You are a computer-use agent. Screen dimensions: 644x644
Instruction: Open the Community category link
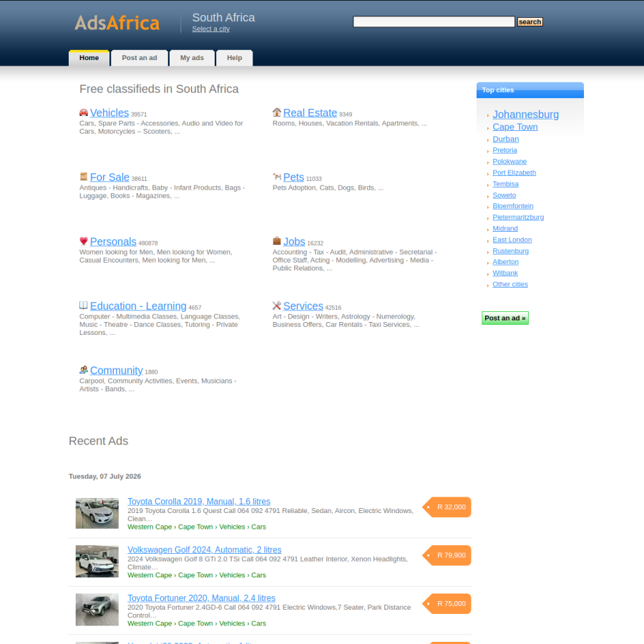116,371
